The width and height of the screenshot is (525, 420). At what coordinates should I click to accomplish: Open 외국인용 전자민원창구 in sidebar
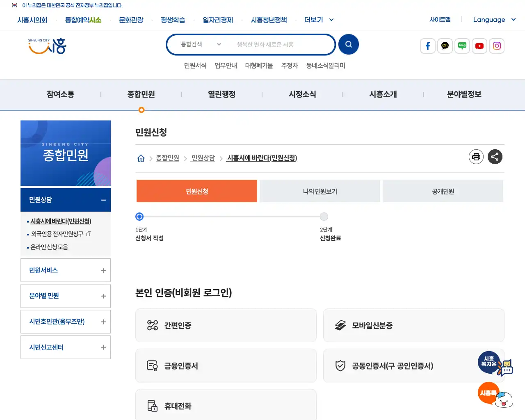(57, 234)
